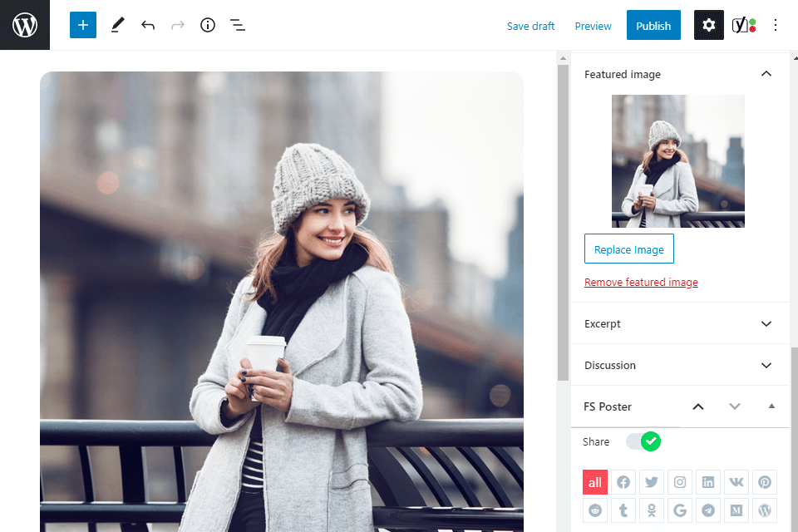798x532 pixels.
Task: Click Remove featured image link
Action: [641, 282]
